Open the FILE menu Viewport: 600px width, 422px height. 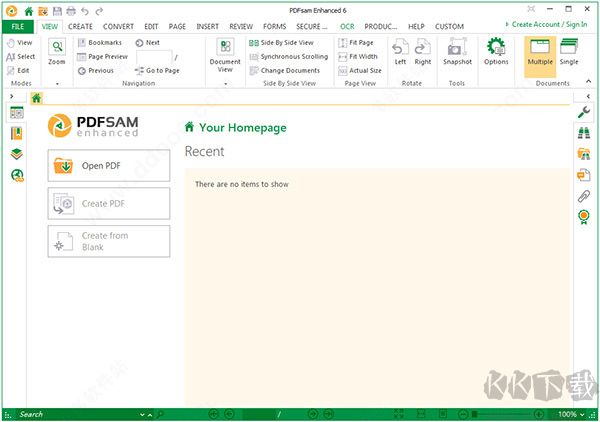pyautogui.click(x=17, y=26)
